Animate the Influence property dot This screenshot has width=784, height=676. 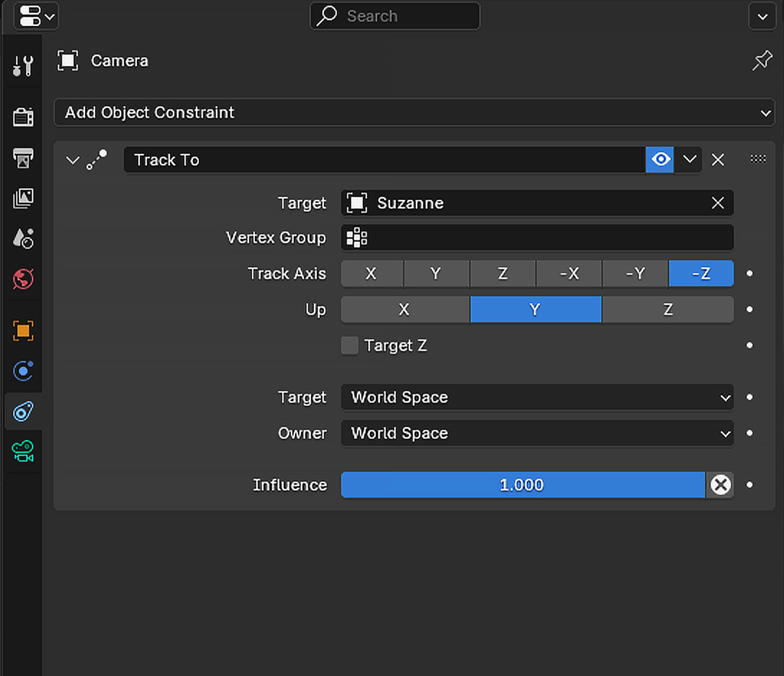[x=750, y=485]
